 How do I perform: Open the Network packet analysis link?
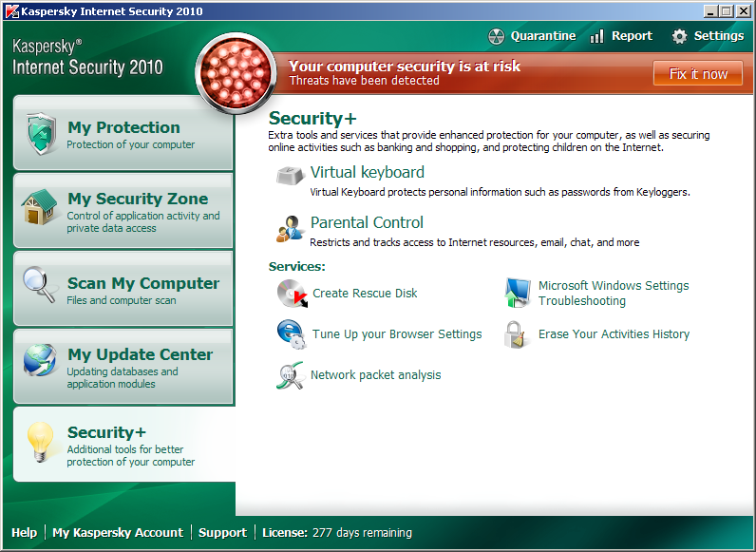pos(375,375)
